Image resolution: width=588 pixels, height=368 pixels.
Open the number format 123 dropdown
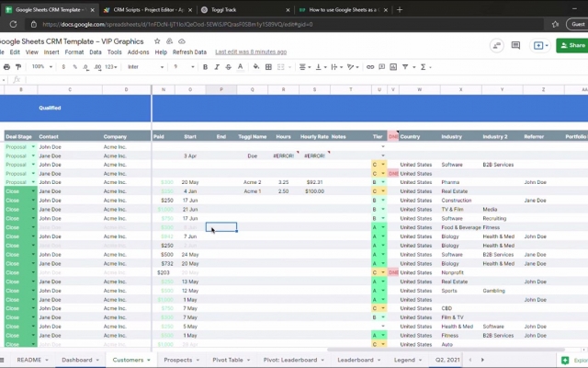tap(110, 67)
